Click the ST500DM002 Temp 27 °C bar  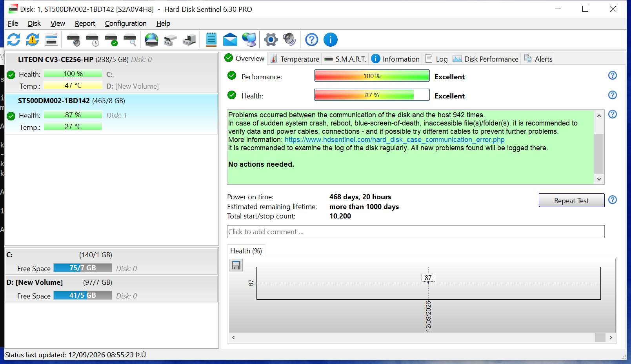coord(73,127)
